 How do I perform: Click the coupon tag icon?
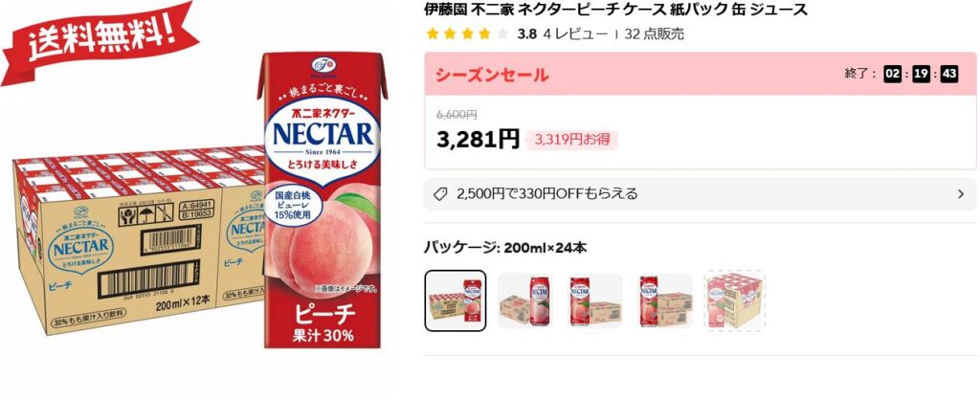440,194
